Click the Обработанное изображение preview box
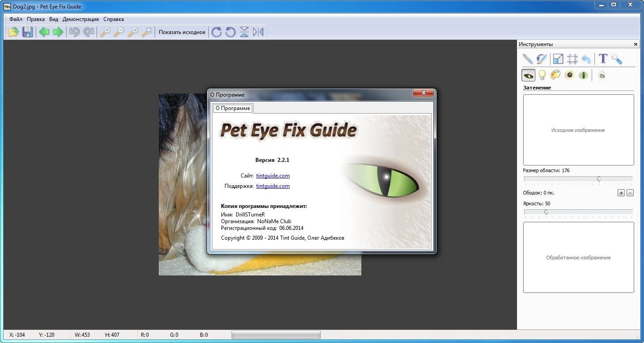Image resolution: width=644 pixels, height=343 pixels. (x=578, y=257)
